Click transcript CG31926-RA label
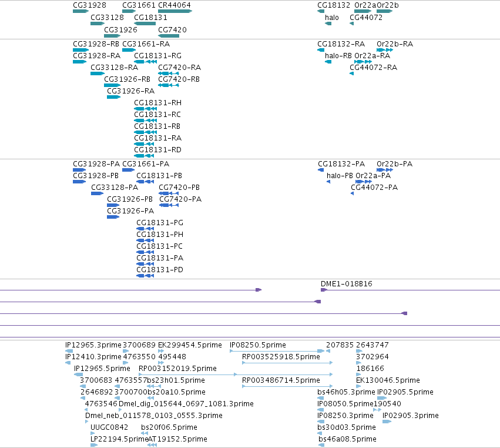500x448 pixels. [x=131, y=91]
